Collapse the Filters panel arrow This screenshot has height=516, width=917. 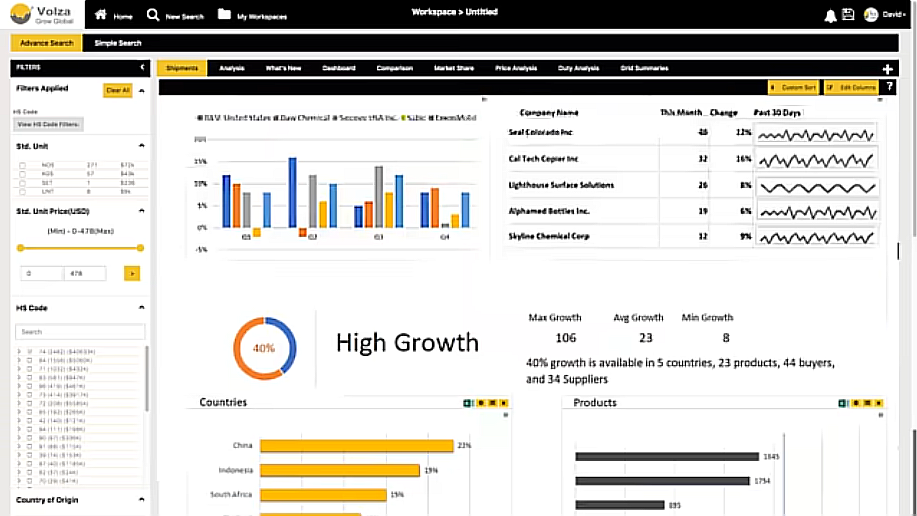pyautogui.click(x=142, y=67)
